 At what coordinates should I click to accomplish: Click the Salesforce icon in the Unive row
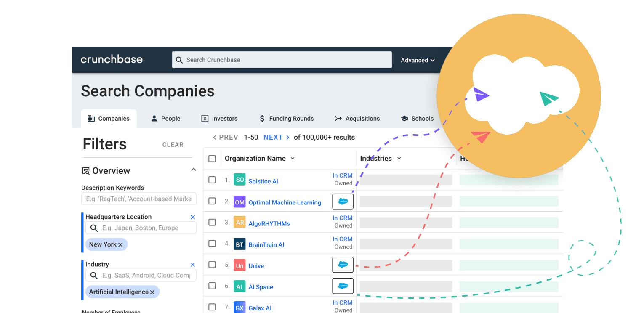343,265
